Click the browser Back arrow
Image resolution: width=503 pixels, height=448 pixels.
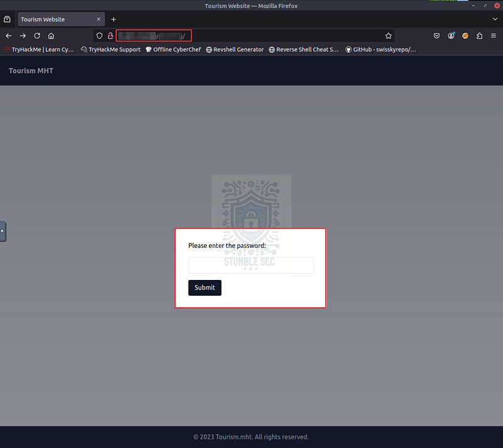(9, 36)
